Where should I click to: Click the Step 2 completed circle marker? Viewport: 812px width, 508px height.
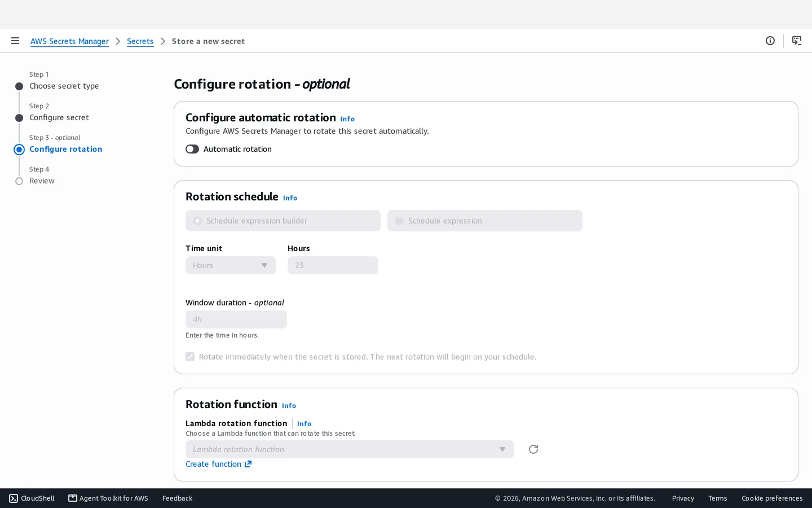coord(19,118)
